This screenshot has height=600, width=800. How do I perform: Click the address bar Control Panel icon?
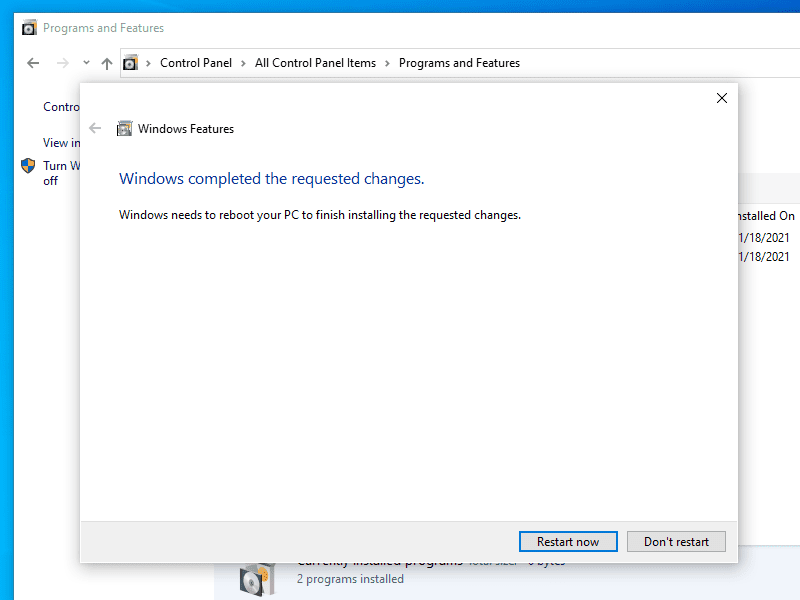coord(131,63)
